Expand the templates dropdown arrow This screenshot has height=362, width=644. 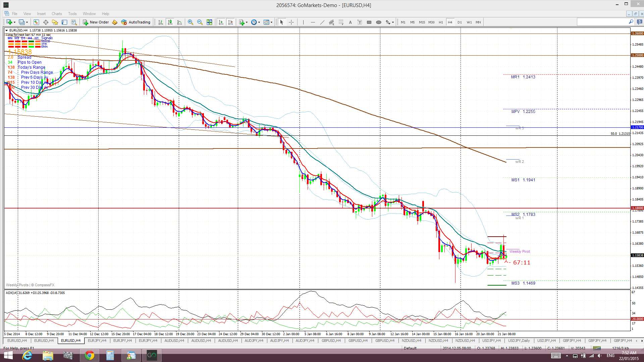click(x=271, y=22)
